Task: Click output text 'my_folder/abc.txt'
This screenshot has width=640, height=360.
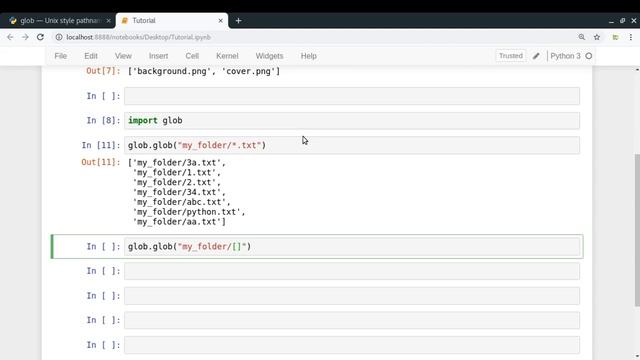Action: [x=179, y=202]
